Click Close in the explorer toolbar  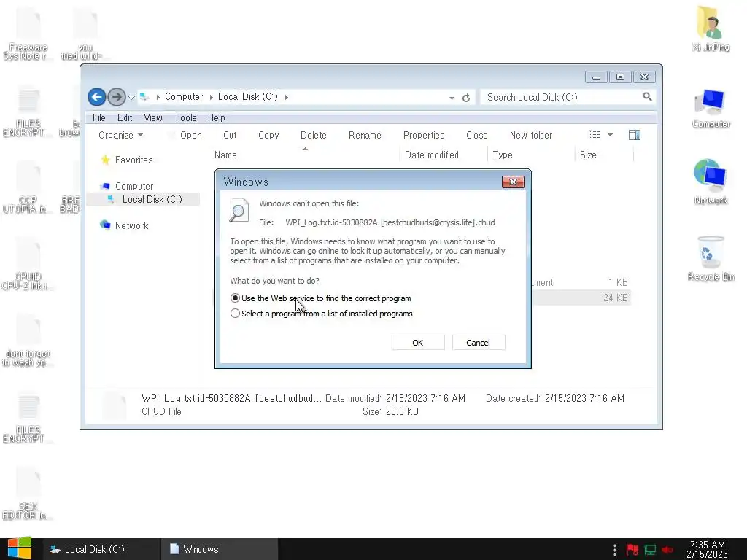coord(477,135)
